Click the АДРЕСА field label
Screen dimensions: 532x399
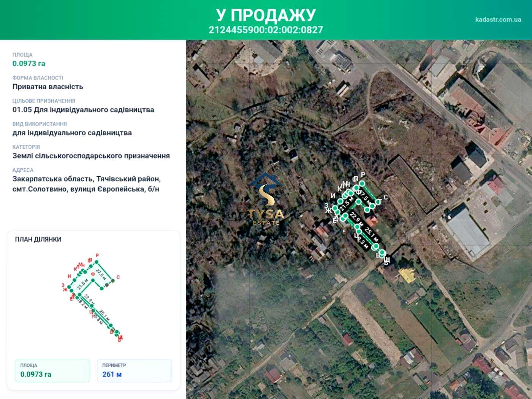(x=23, y=170)
